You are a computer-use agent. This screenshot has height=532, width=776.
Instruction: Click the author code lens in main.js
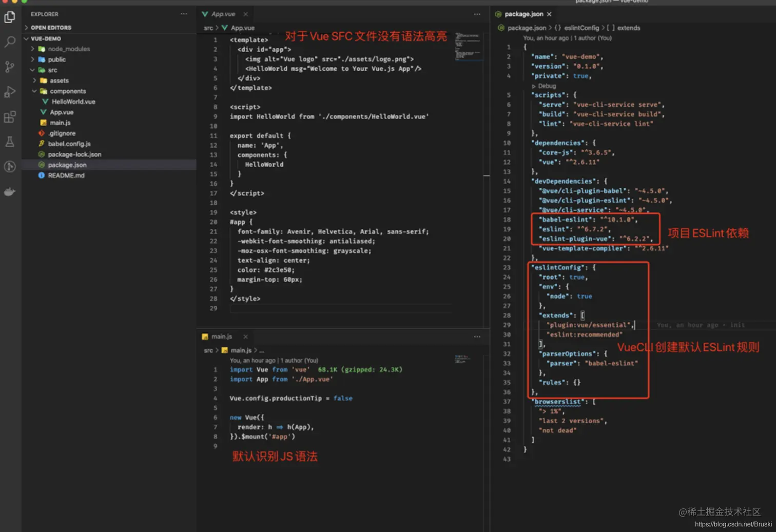point(274,360)
